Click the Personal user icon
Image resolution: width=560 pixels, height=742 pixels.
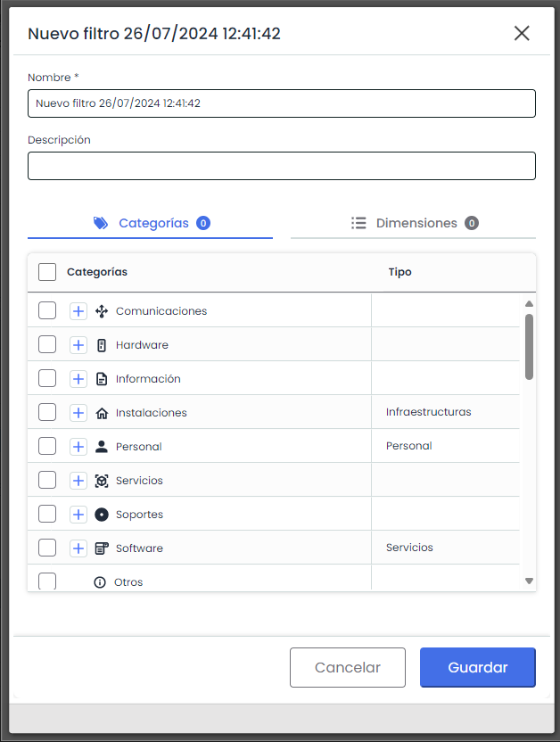coord(101,447)
